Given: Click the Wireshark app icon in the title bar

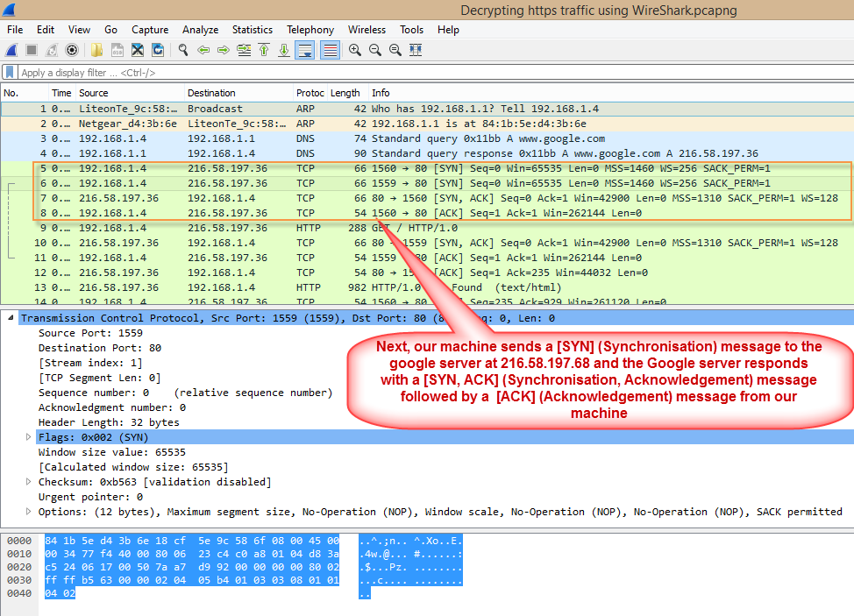Looking at the screenshot, I should [x=9, y=10].
